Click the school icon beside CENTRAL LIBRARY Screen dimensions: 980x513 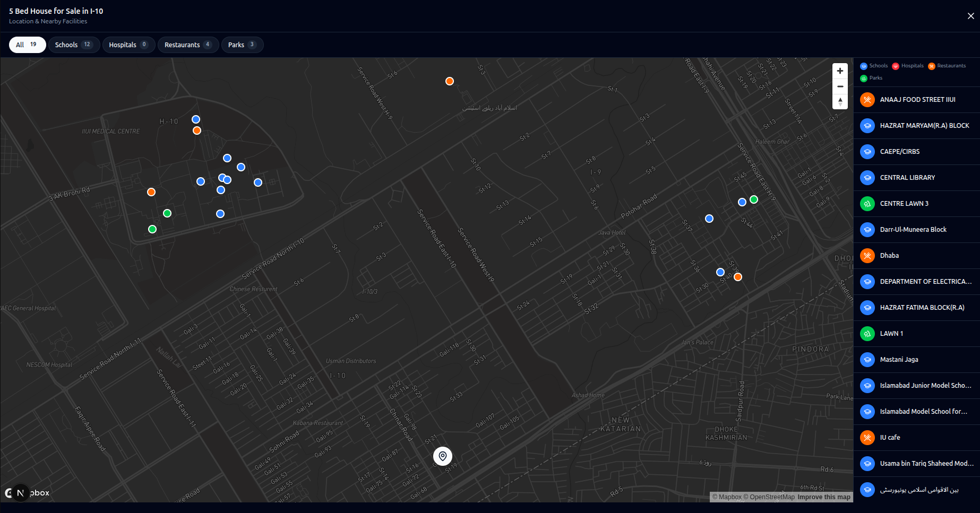click(x=867, y=178)
